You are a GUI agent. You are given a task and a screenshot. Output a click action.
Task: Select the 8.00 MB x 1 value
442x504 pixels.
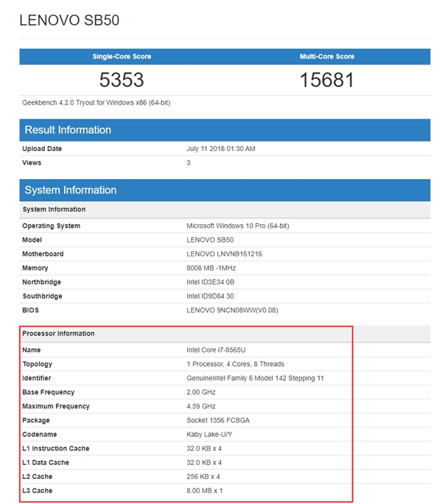click(205, 491)
